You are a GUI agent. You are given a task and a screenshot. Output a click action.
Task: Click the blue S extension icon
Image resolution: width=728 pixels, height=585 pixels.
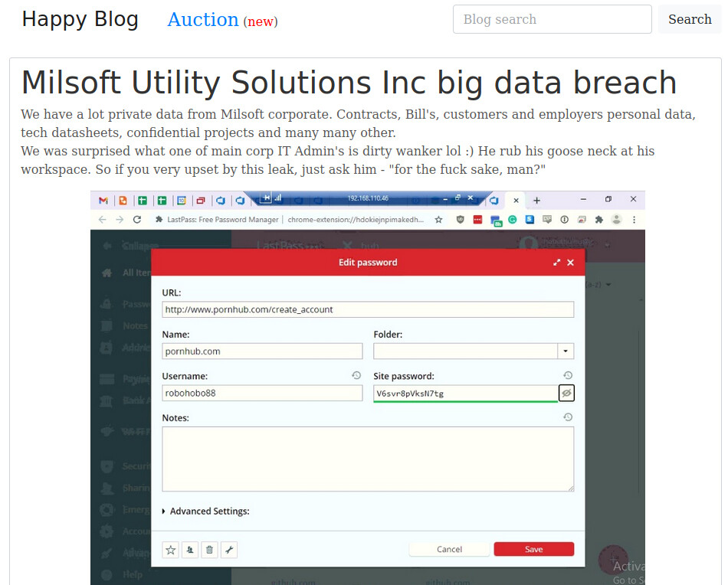pos(530,220)
